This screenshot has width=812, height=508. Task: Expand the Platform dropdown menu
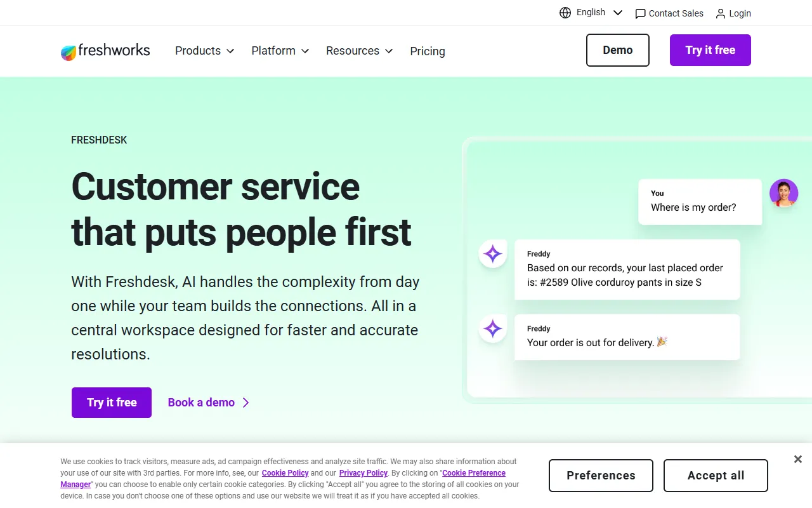point(280,51)
